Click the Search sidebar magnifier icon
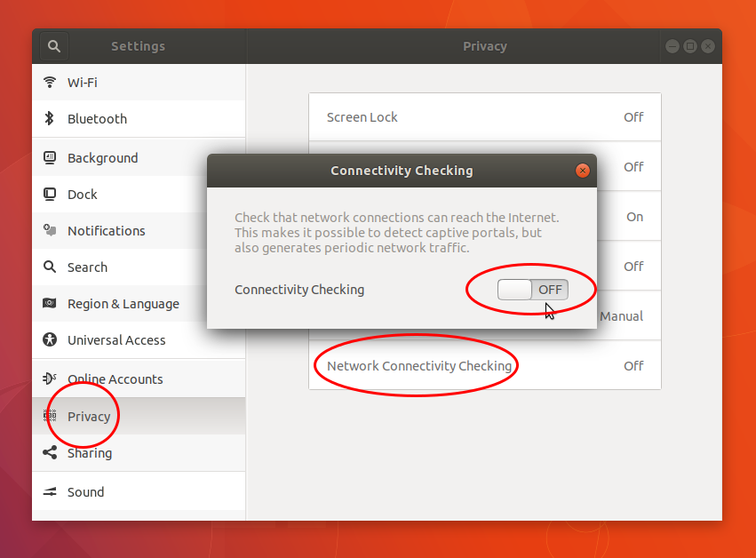Screen dimensions: 756x558 (49, 267)
